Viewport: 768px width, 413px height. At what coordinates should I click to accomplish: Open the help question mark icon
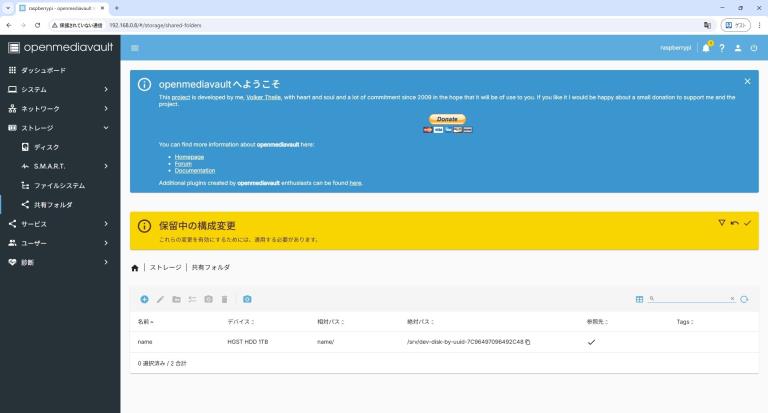point(722,48)
